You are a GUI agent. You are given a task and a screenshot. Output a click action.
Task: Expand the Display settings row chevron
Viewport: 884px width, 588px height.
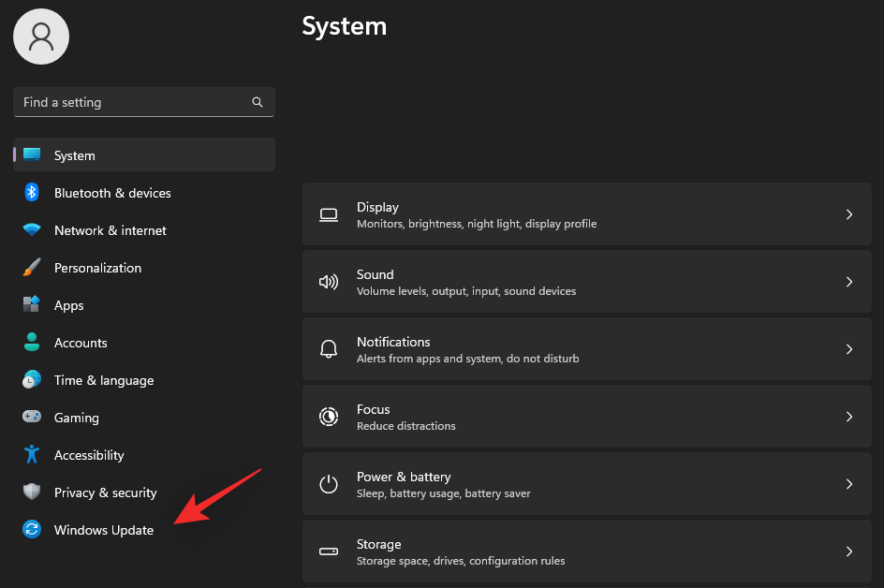point(849,214)
